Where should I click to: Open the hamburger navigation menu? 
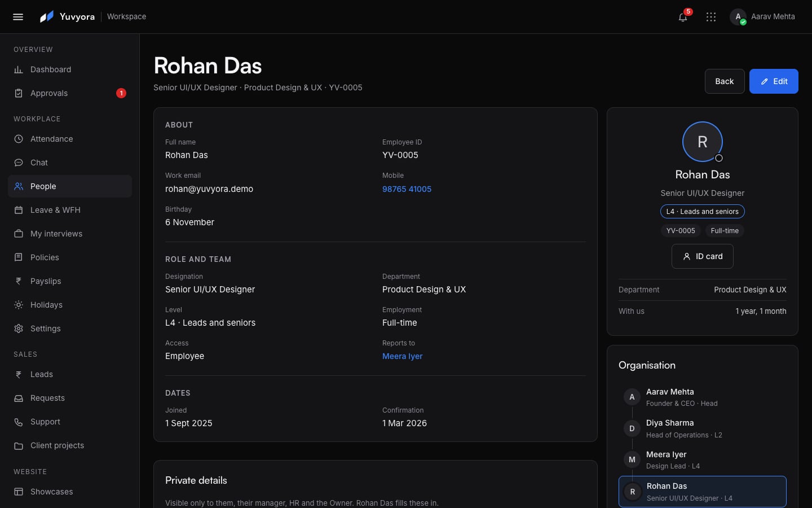click(x=18, y=17)
